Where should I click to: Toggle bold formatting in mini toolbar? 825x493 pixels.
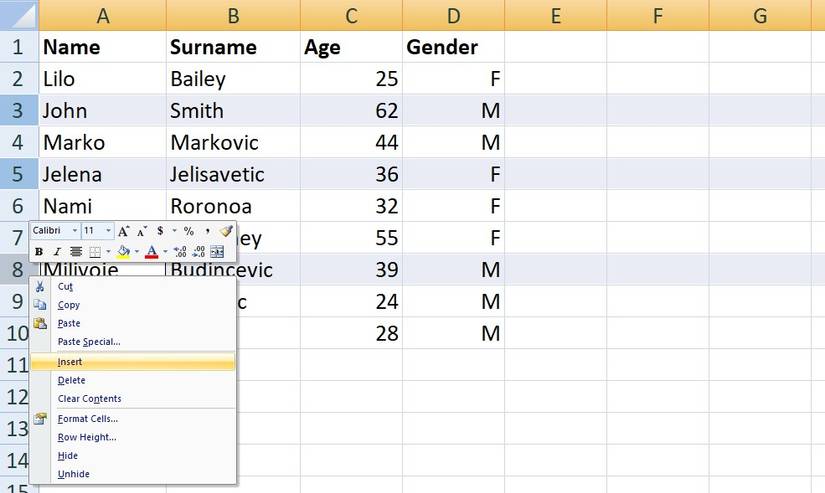coord(39,251)
